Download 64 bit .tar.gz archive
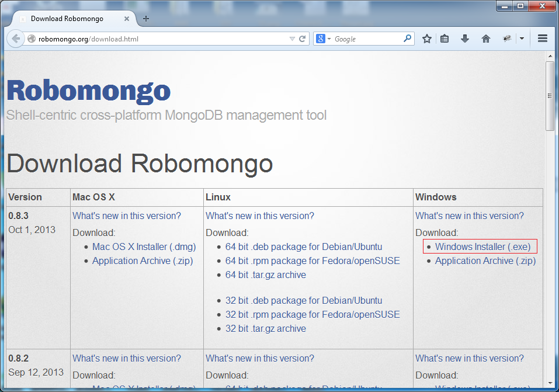Screen dimensions: 559x392 [266, 275]
